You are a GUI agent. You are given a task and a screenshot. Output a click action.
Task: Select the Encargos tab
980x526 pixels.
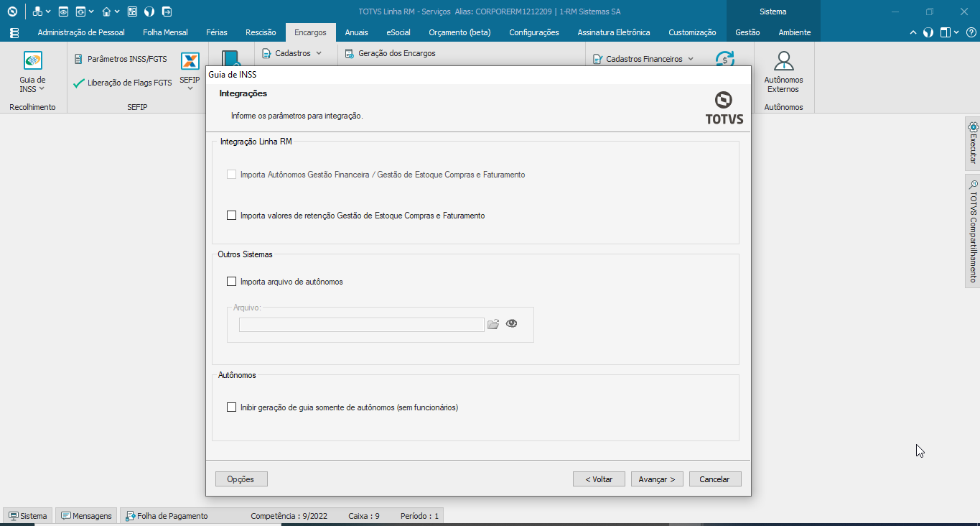pyautogui.click(x=310, y=32)
